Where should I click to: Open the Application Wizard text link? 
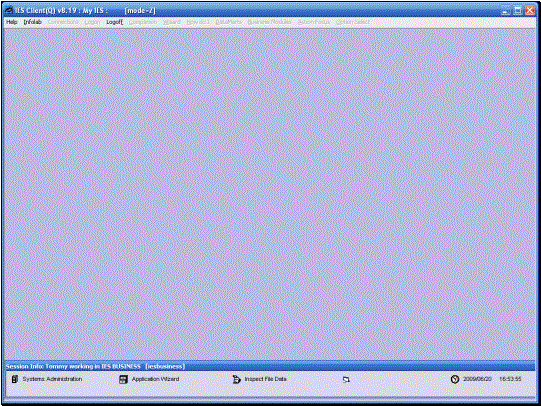pyautogui.click(x=156, y=379)
